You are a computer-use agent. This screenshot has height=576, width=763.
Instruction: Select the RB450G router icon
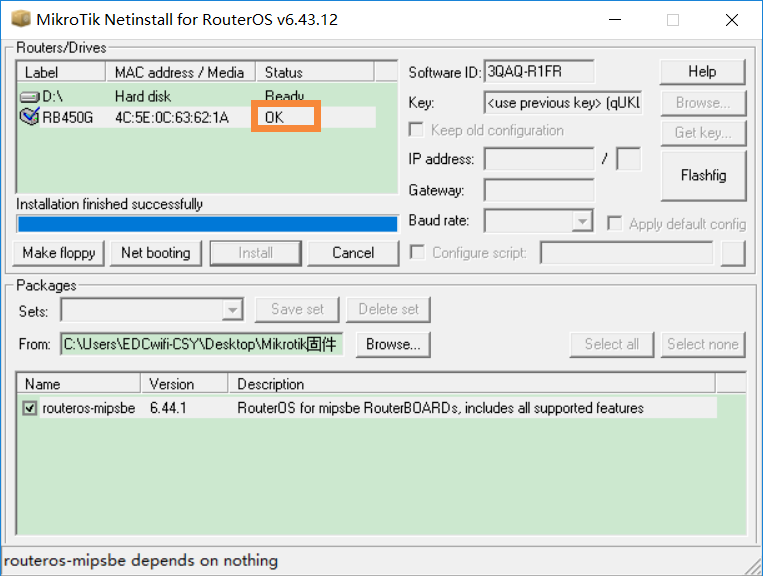[x=29, y=117]
